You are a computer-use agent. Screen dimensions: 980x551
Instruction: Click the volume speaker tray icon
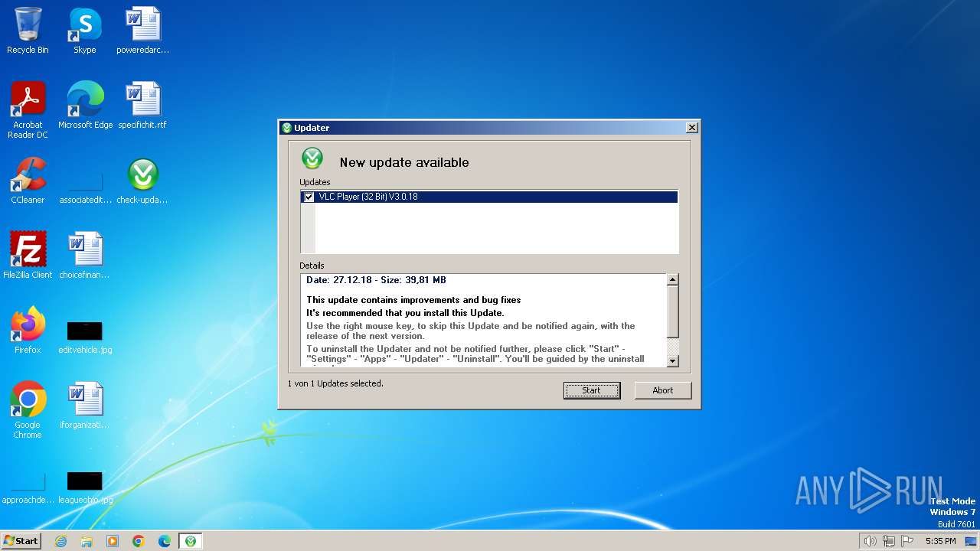point(871,541)
